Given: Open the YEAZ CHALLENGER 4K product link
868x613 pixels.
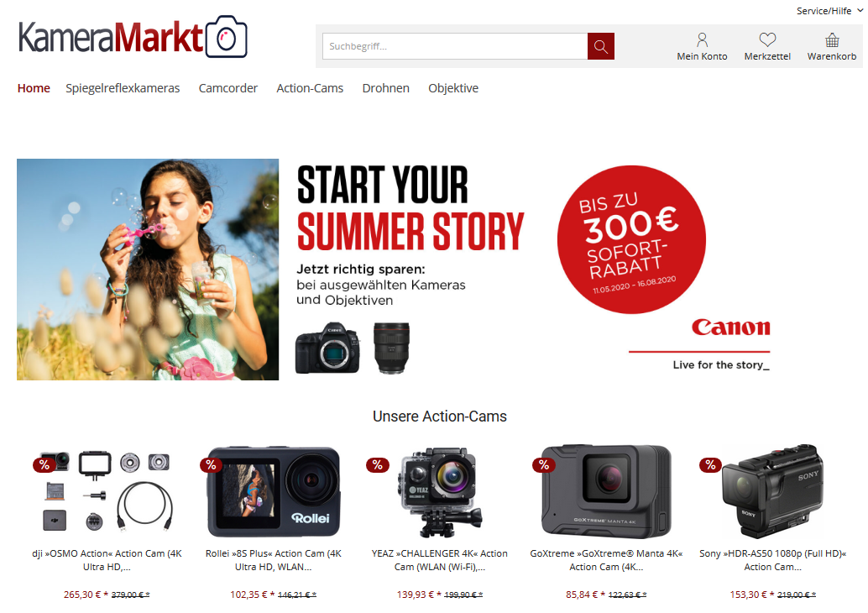Looking at the screenshot, I should coord(440,560).
